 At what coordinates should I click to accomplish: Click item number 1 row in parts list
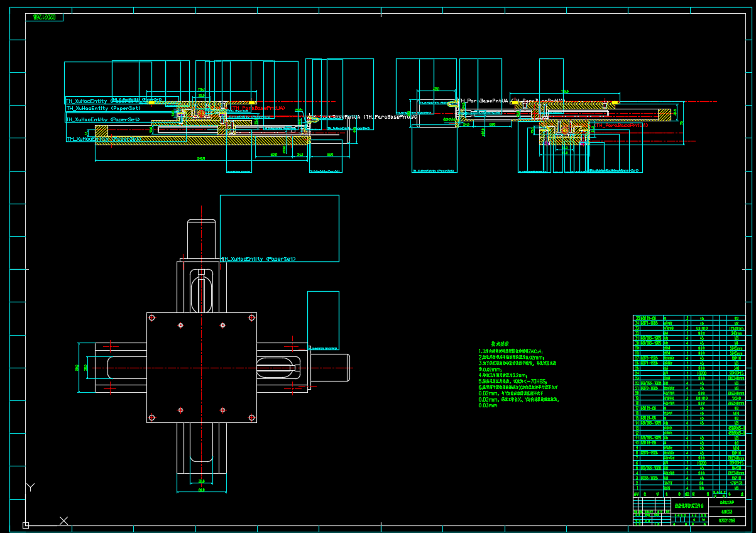pyautogui.click(x=637, y=488)
